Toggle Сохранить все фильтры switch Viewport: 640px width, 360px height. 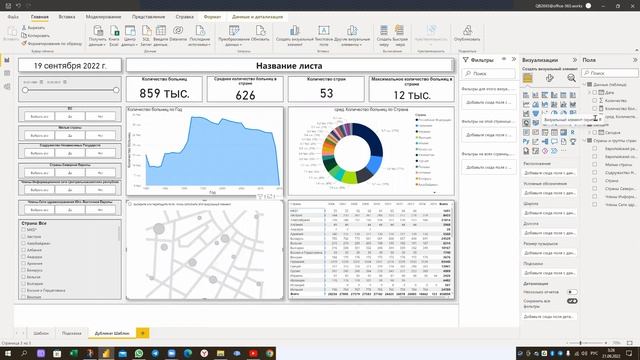click(572, 301)
